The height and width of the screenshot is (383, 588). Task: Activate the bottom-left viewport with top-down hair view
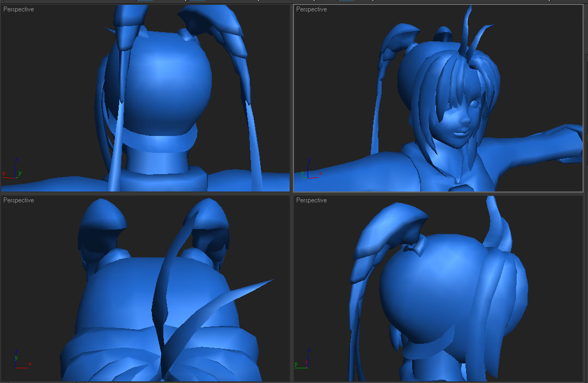[145, 288]
